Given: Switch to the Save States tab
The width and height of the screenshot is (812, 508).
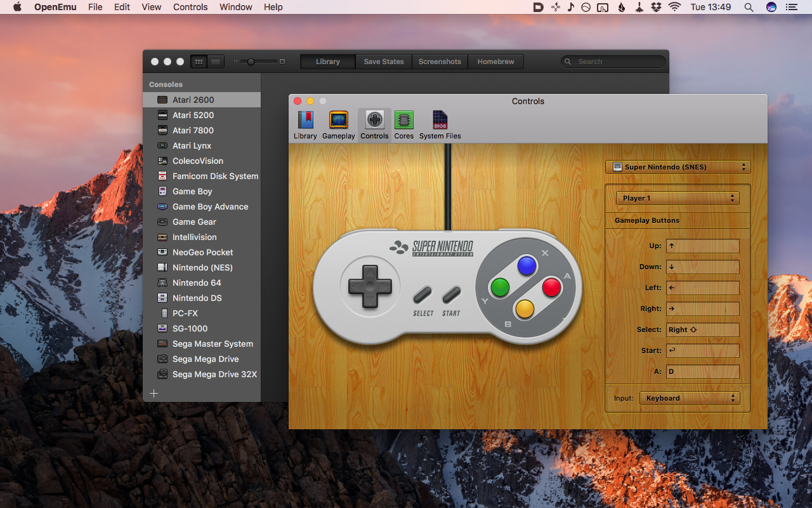Looking at the screenshot, I should click(384, 62).
